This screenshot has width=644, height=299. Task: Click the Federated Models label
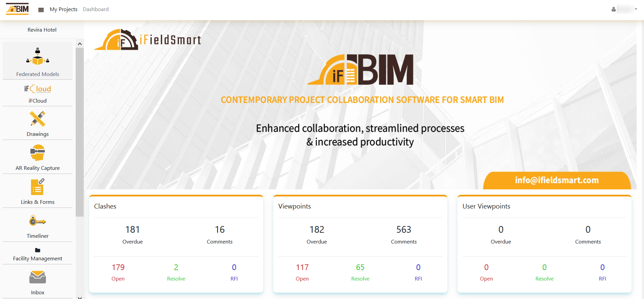38,74
